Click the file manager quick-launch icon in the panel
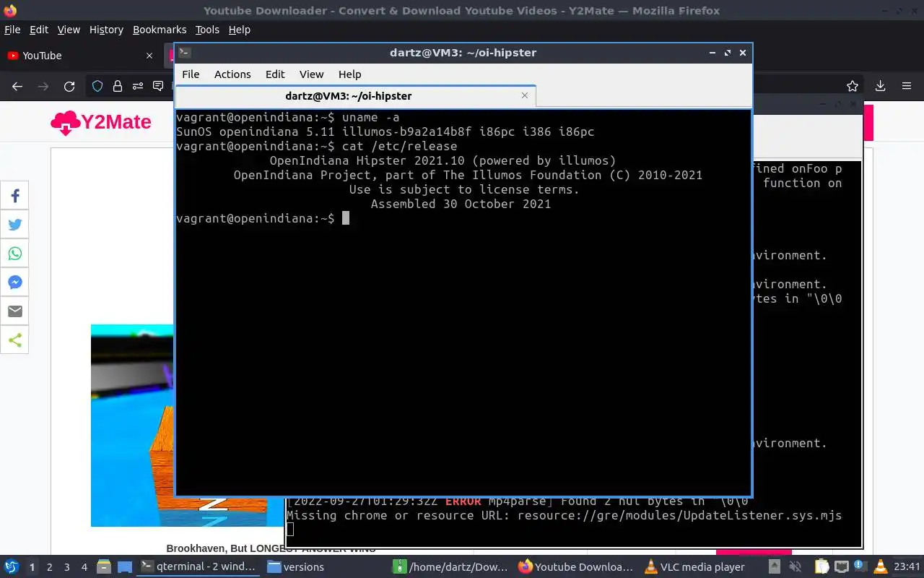 pyautogui.click(x=103, y=566)
